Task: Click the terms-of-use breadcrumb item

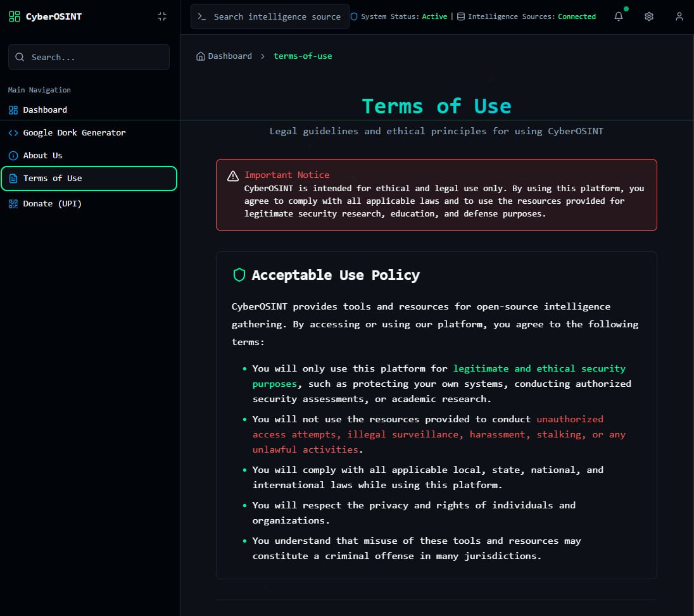Action: (303, 56)
